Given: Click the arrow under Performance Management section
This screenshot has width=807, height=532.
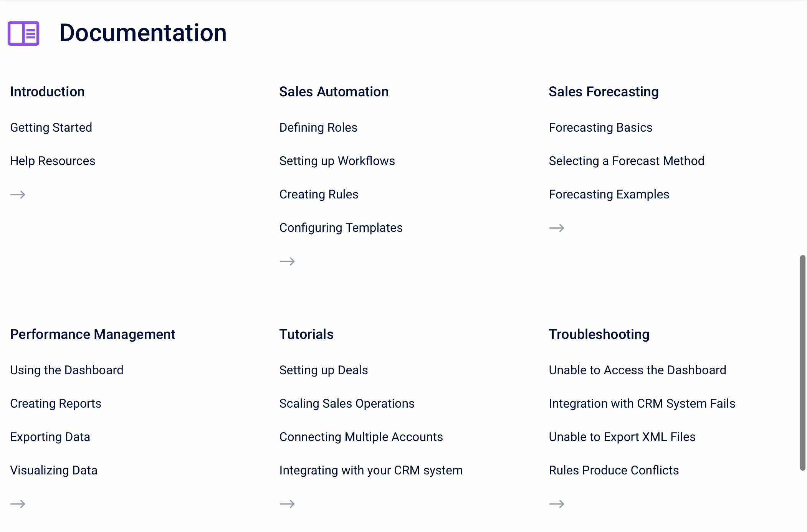Looking at the screenshot, I should [18, 504].
